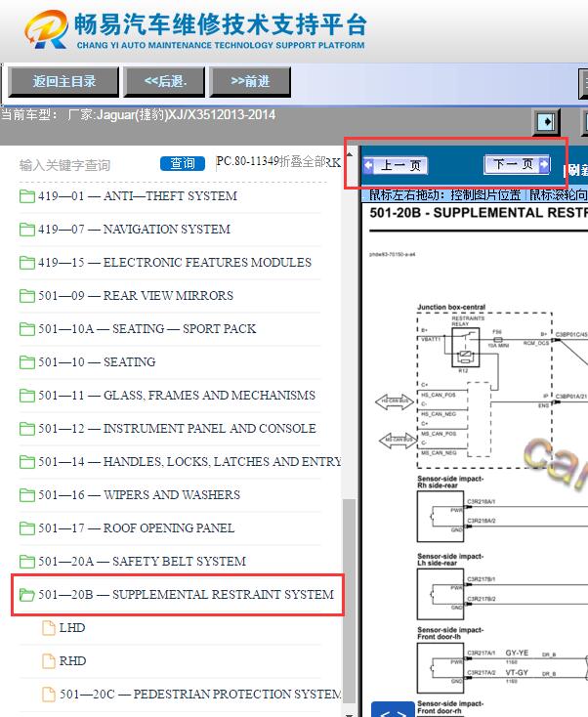Viewport: 588px width, 717px height.
Task: Open the 419—15 ELECTRONIC FEATURES MODULES folder icon
Action: tap(27, 263)
